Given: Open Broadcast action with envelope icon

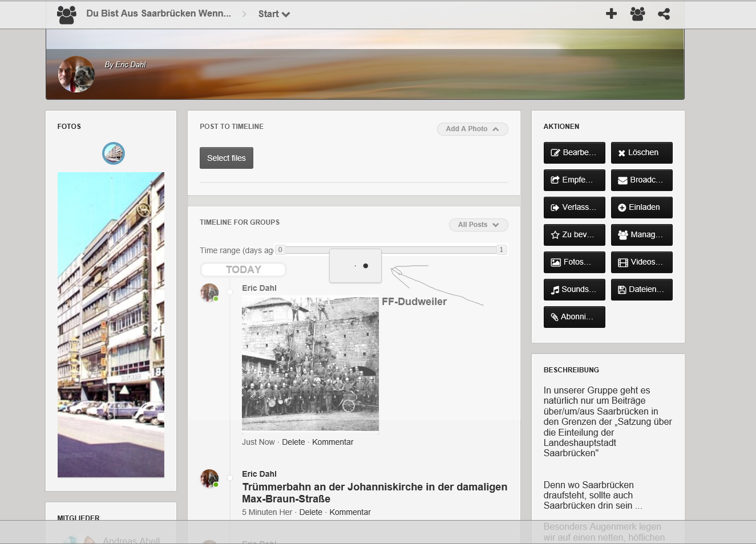Looking at the screenshot, I should pos(641,180).
